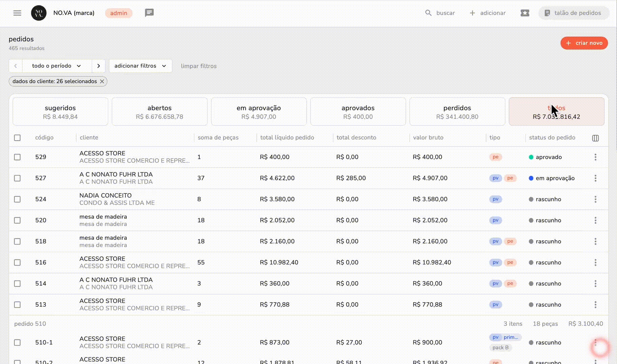Select the perdidos tab

click(x=457, y=112)
